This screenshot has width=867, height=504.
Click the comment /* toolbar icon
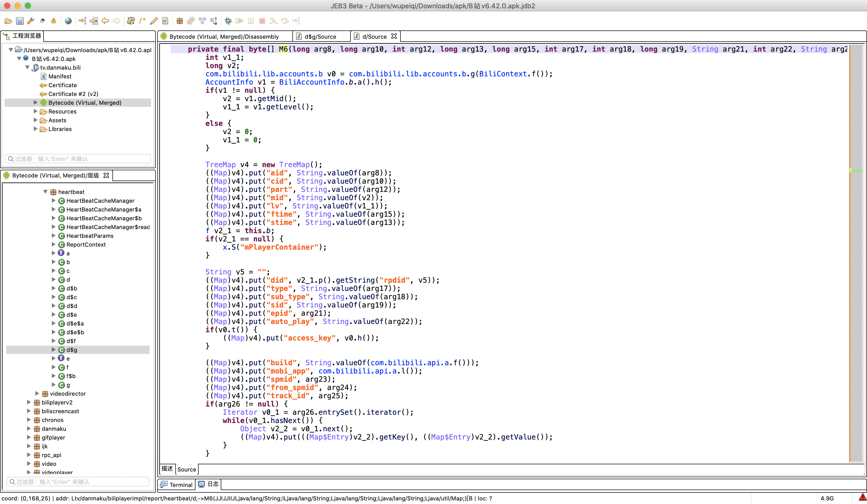[x=142, y=21]
